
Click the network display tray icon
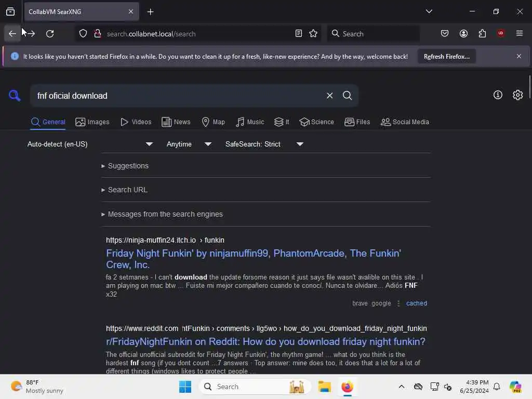[434, 387]
